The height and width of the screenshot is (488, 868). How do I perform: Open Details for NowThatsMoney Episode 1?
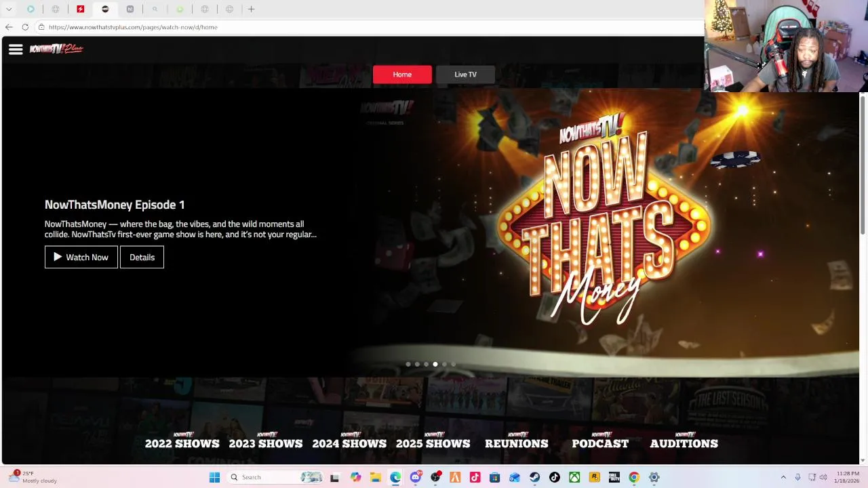pos(142,257)
